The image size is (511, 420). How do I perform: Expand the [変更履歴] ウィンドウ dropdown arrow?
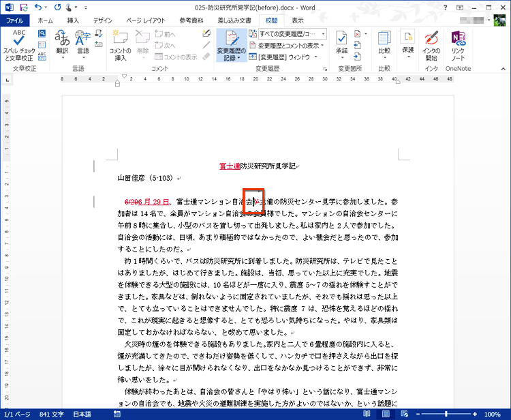(315, 57)
